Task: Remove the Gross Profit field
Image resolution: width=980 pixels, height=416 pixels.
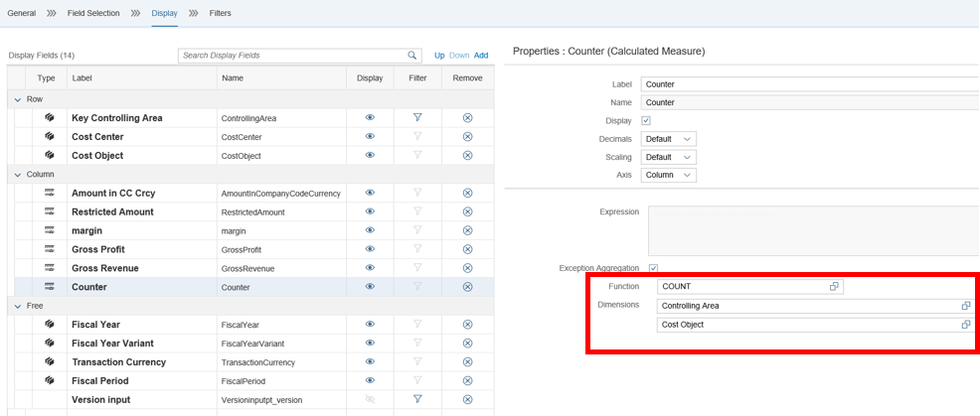Action: click(x=467, y=249)
